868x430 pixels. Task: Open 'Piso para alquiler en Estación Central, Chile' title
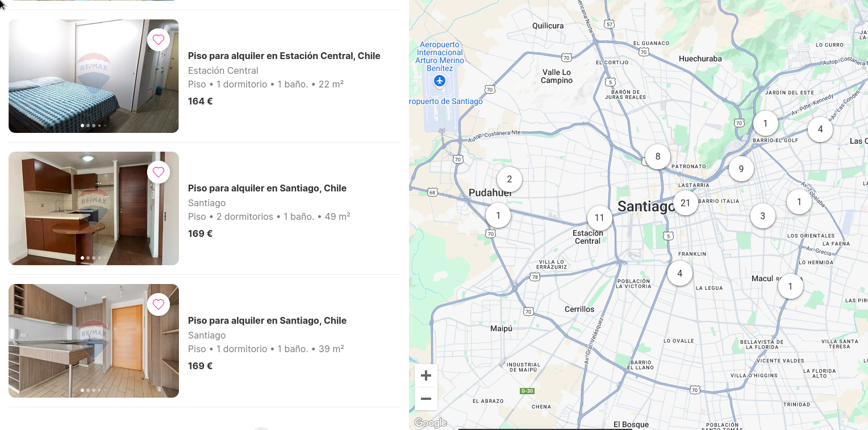point(284,56)
